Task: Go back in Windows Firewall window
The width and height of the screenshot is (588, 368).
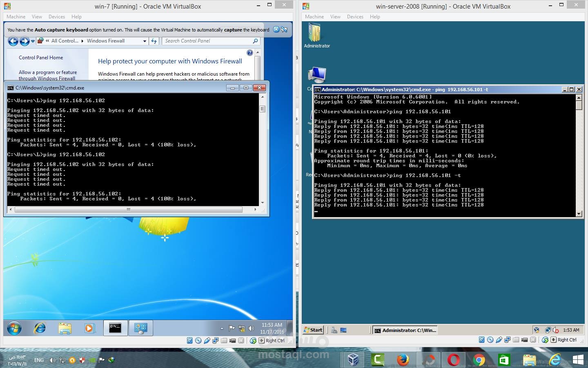Action: (x=13, y=41)
